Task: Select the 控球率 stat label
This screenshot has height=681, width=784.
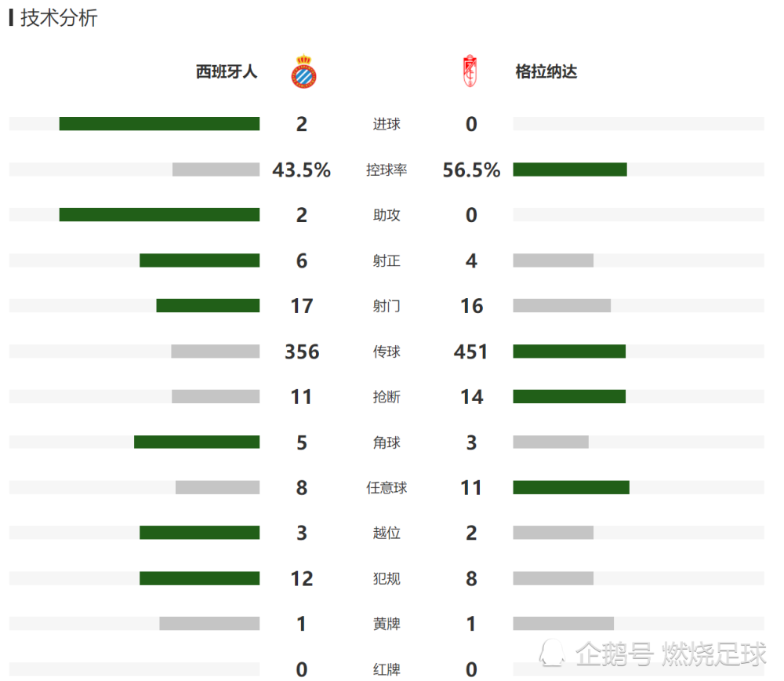Action: tap(387, 170)
